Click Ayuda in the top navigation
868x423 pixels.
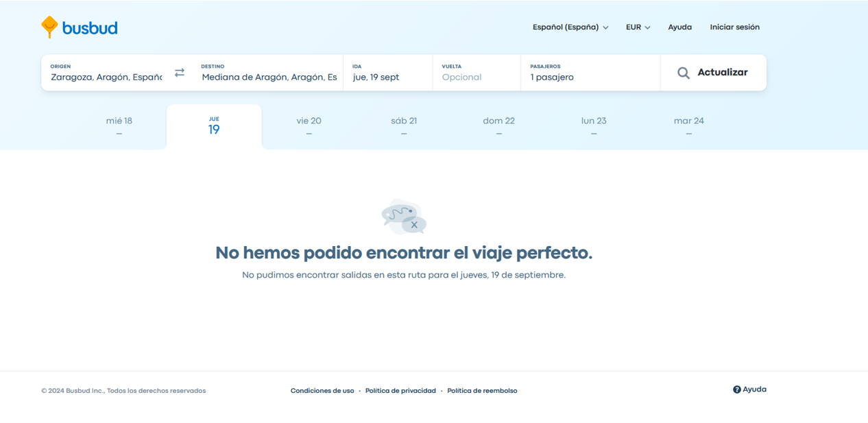(x=679, y=27)
